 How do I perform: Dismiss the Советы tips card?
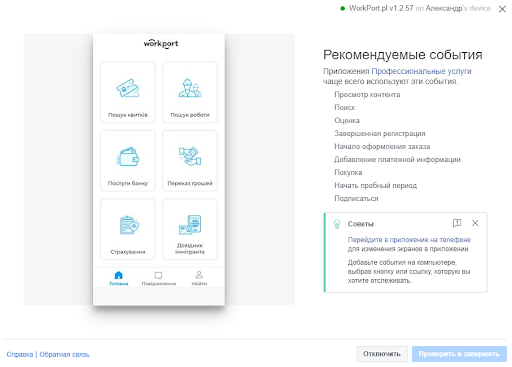pyautogui.click(x=475, y=223)
